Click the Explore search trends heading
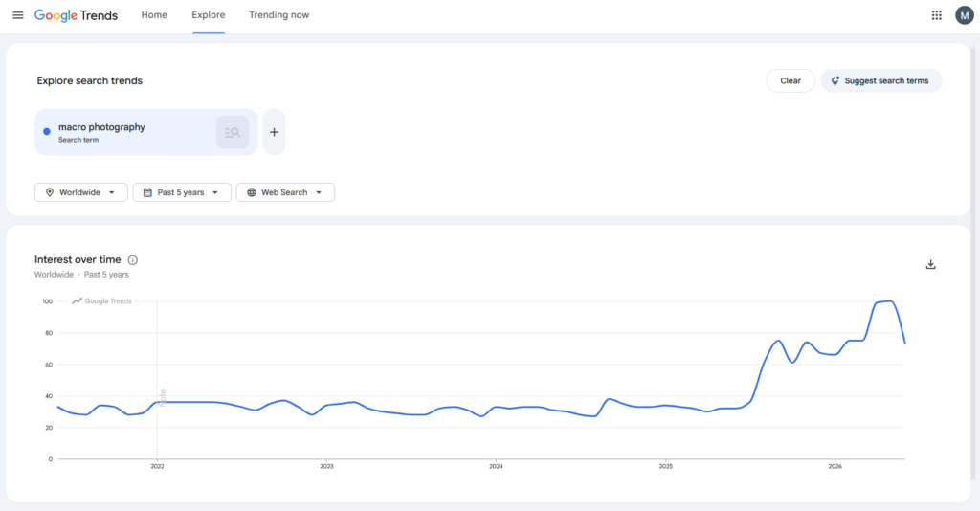The image size is (980, 511). pos(89,80)
